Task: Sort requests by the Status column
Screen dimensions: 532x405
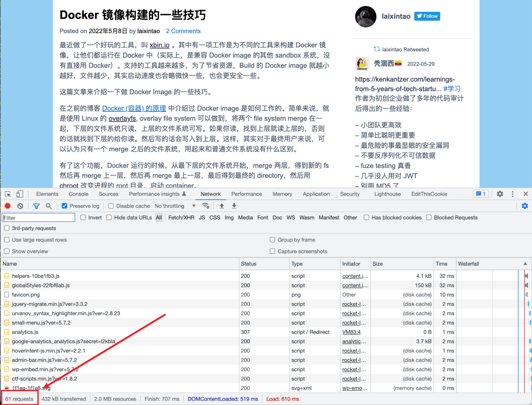Action: click(x=264, y=264)
